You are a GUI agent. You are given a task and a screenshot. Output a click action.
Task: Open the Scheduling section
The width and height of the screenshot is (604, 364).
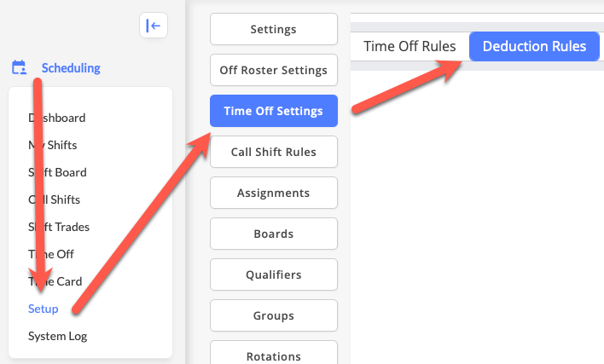(x=71, y=68)
